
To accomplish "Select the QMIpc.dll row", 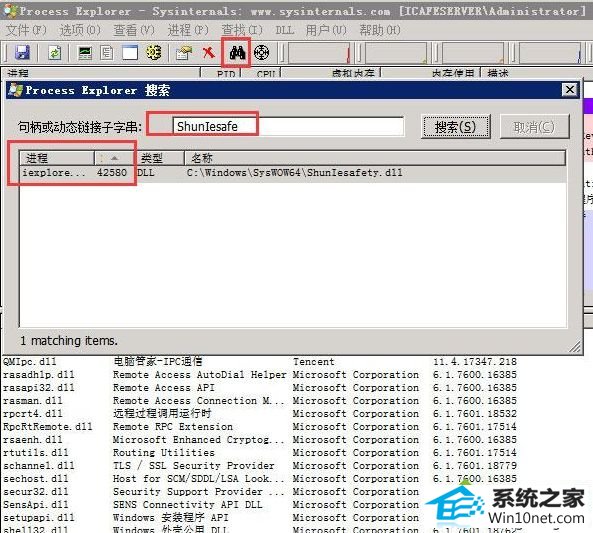I will pos(259,362).
